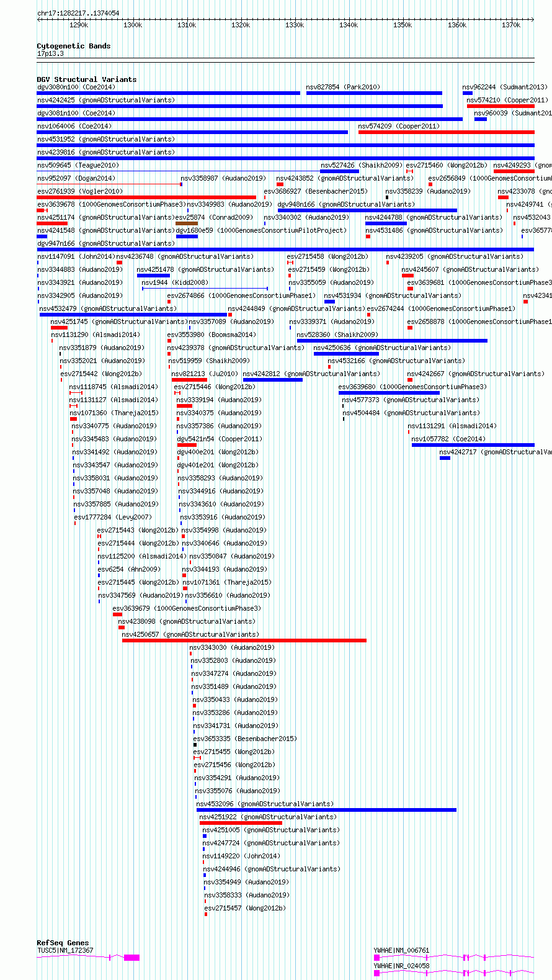Click the nsv574209 (Cooper2011) label
552x980 pixels.
tap(399, 126)
